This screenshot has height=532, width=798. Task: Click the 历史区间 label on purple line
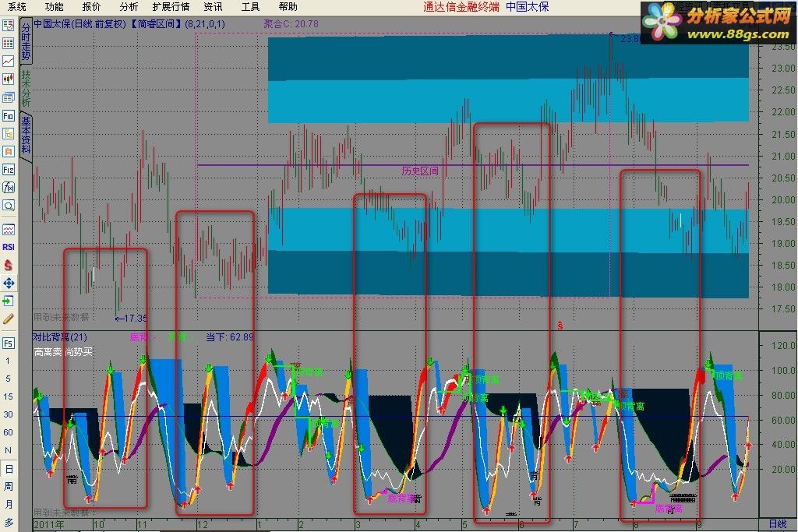(420, 171)
